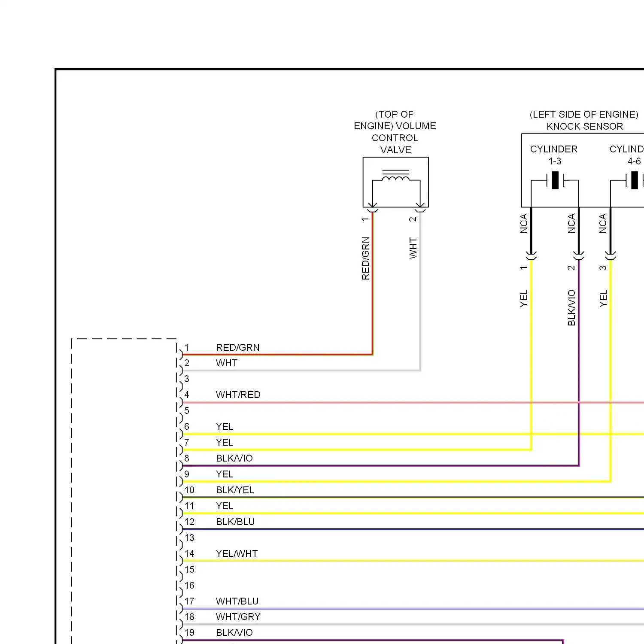
Task: Click unused pin number 3 on the dashed connector
Action: pyautogui.click(x=187, y=379)
